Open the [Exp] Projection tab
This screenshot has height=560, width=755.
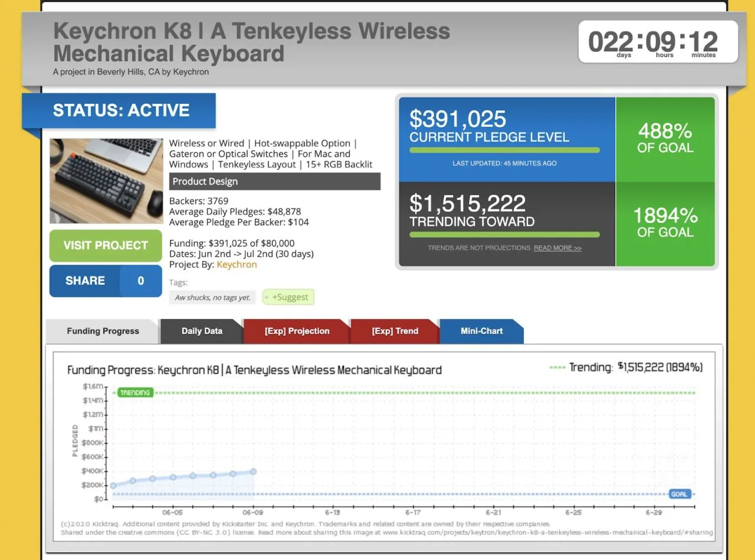[x=297, y=331]
